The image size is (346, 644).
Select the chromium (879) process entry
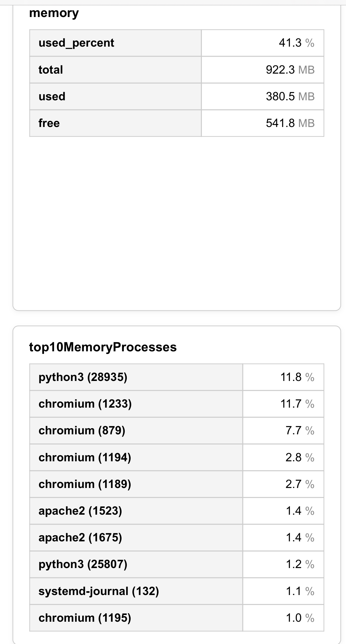(x=82, y=431)
